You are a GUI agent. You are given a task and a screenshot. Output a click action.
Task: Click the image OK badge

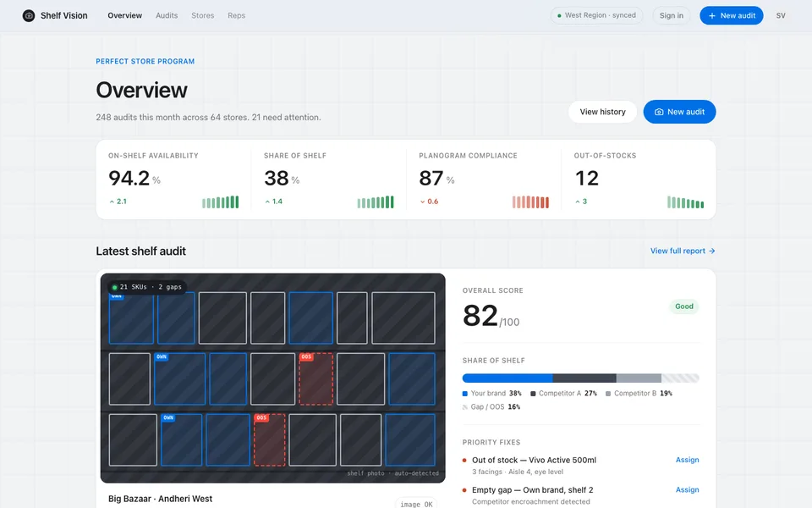point(416,504)
